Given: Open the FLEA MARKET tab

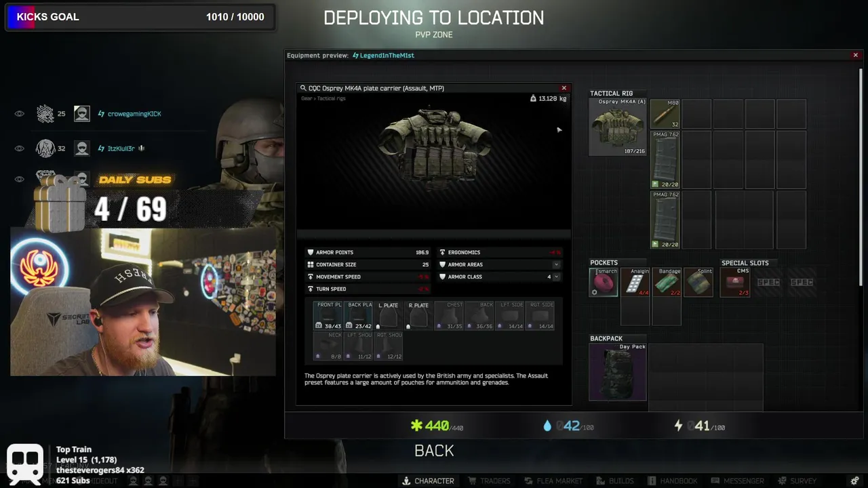Looking at the screenshot, I should [552, 481].
